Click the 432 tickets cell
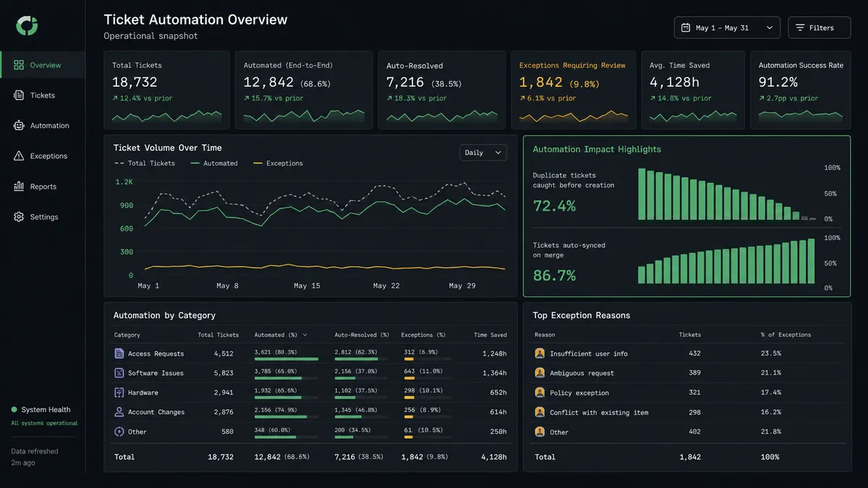Screen dimensions: 868x488 tap(694, 354)
